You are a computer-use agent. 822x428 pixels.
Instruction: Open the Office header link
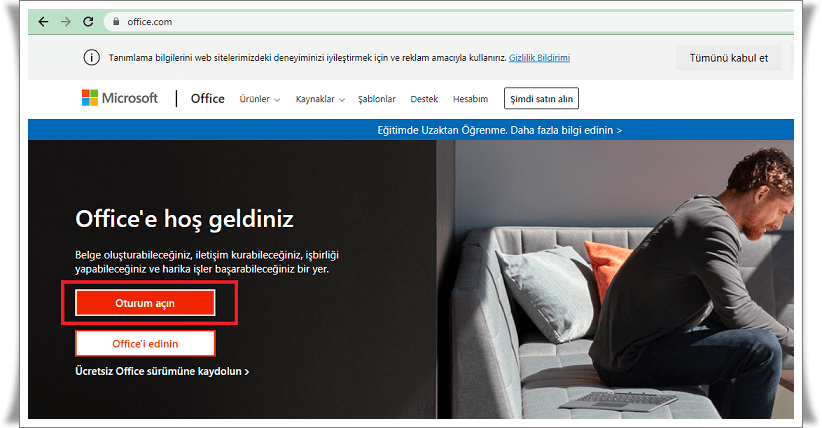[208, 99]
